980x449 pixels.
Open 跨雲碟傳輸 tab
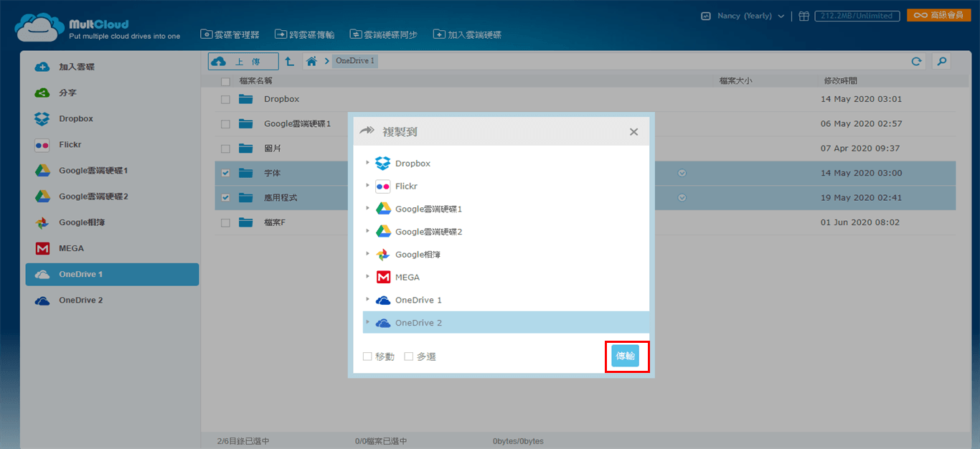pyautogui.click(x=305, y=34)
